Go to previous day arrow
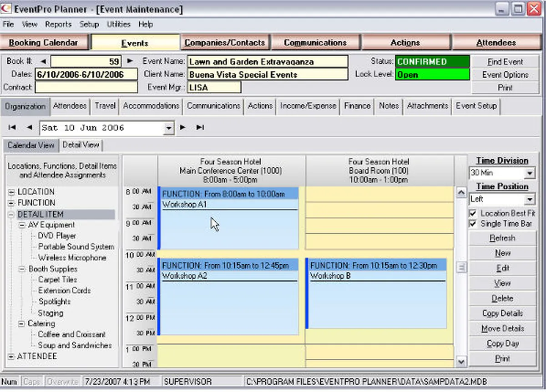 pyautogui.click(x=30, y=128)
